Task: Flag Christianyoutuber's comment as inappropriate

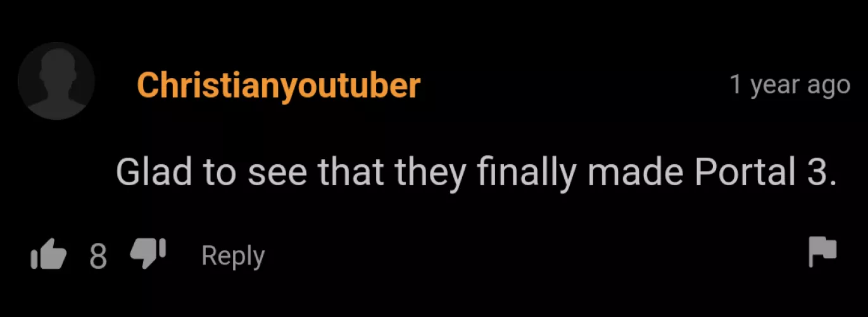Action: click(x=823, y=253)
